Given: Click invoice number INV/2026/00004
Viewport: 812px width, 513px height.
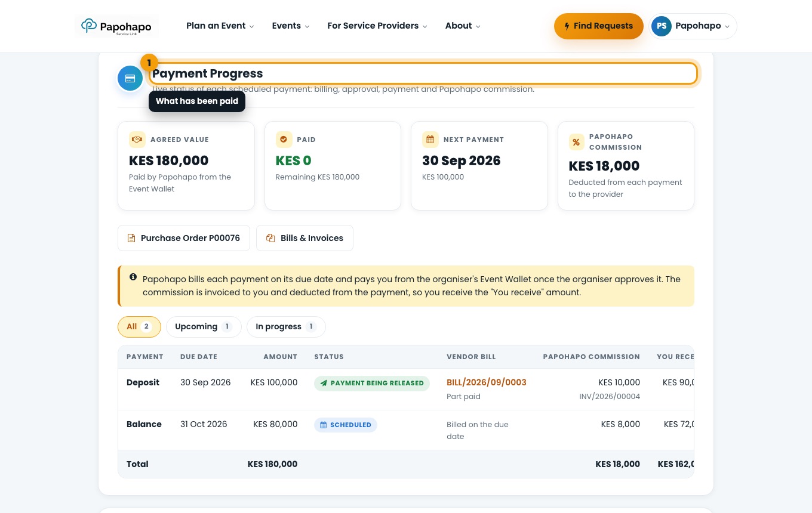Looking at the screenshot, I should pyautogui.click(x=610, y=397).
